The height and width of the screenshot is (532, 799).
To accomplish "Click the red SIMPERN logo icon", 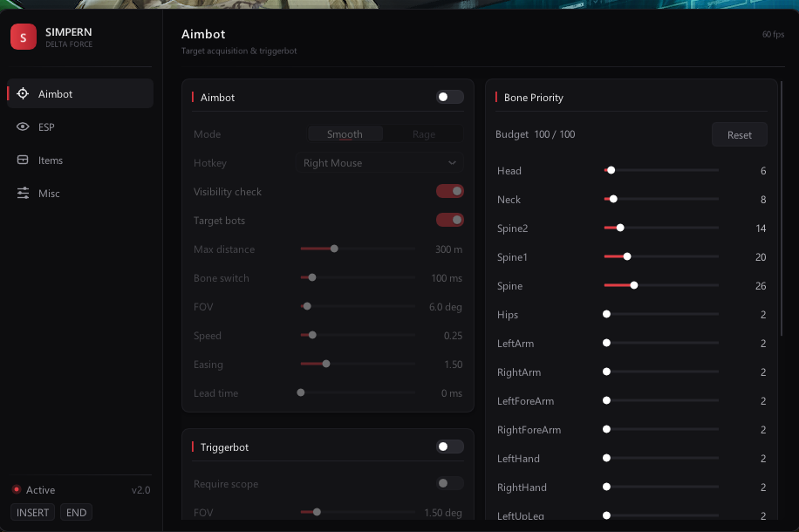I will [x=24, y=37].
